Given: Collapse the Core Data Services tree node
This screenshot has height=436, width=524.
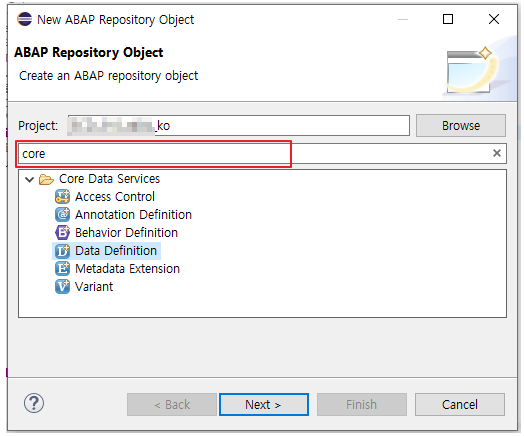Looking at the screenshot, I should coord(29,179).
